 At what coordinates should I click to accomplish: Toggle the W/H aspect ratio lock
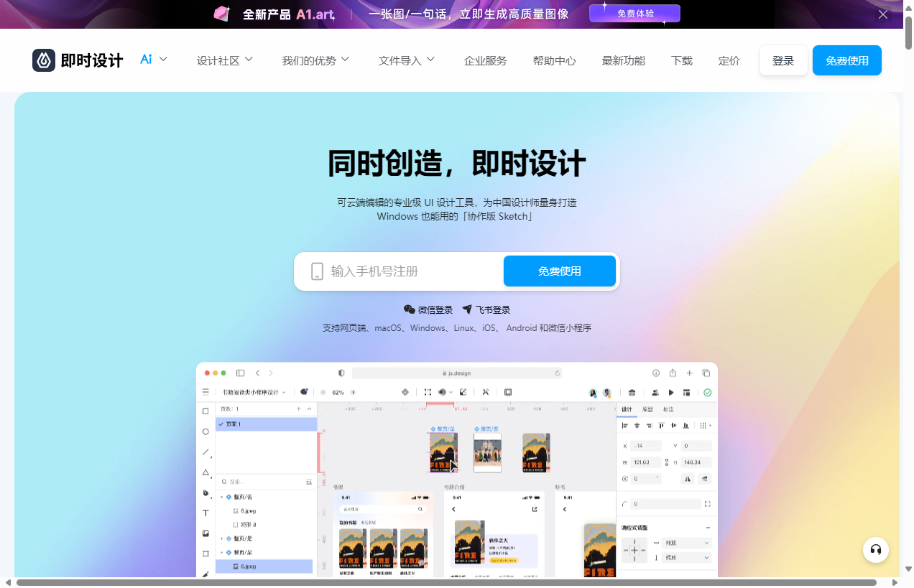click(667, 462)
